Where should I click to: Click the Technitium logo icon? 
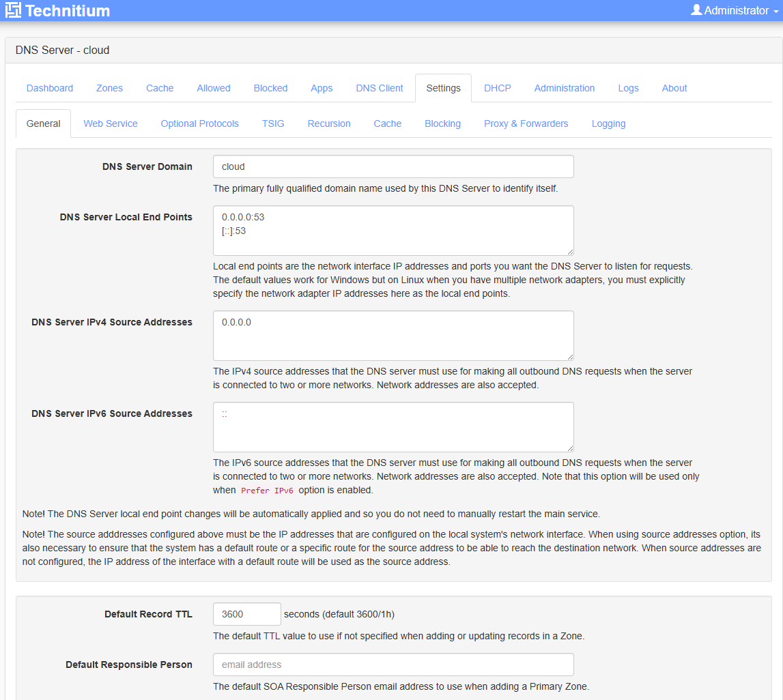click(x=13, y=10)
